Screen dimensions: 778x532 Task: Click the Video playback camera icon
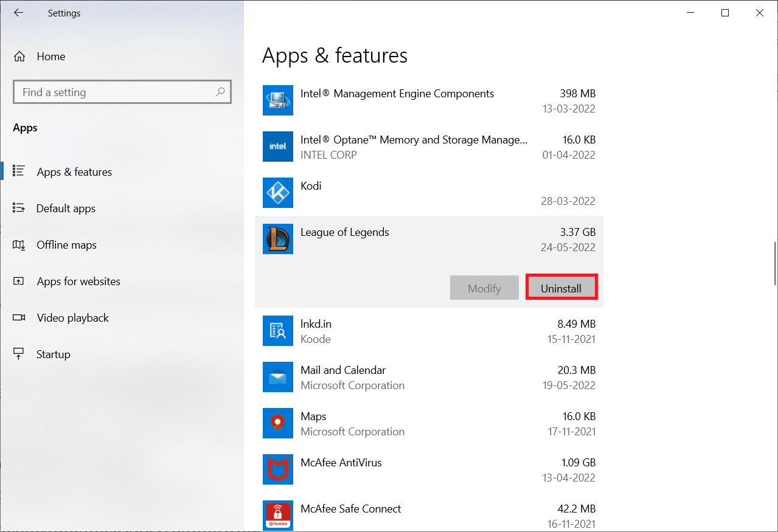click(x=18, y=317)
